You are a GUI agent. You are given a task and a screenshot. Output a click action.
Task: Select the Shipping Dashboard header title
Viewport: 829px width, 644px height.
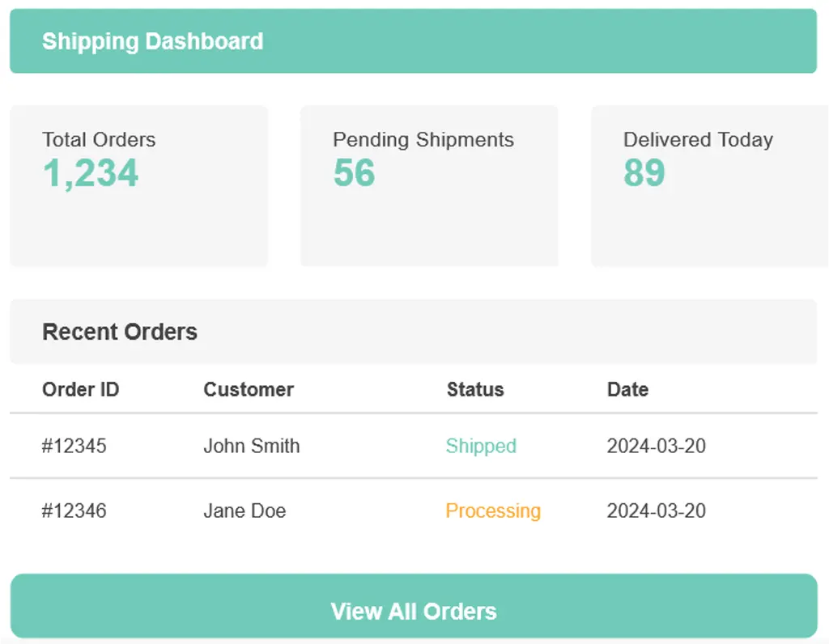click(x=152, y=41)
